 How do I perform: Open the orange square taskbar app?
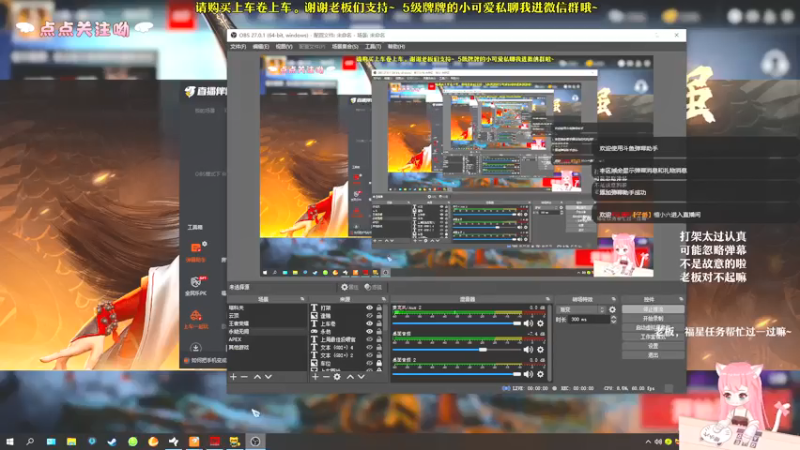coord(194,441)
